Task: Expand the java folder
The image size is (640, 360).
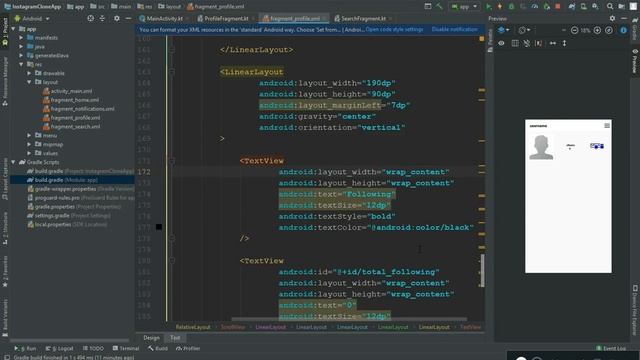Action: [21, 47]
